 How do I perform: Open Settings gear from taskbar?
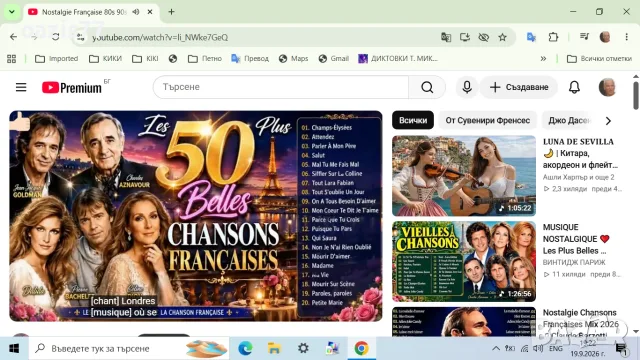303,348
